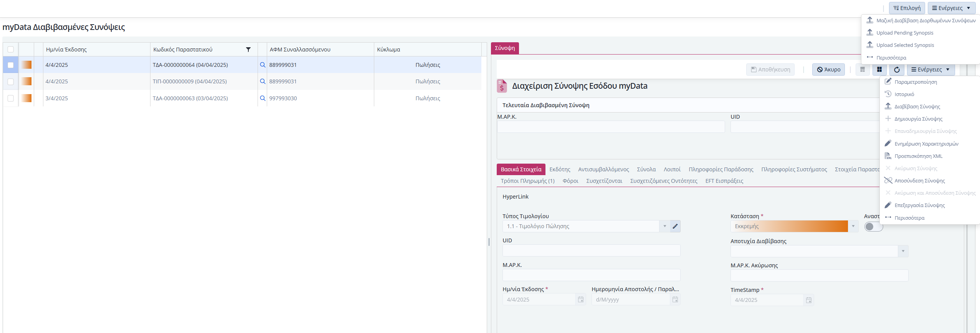The width and height of the screenshot is (980, 333).
Task: Check the row ΤΔΑ-0000000064 checkbox
Action: (x=11, y=65)
